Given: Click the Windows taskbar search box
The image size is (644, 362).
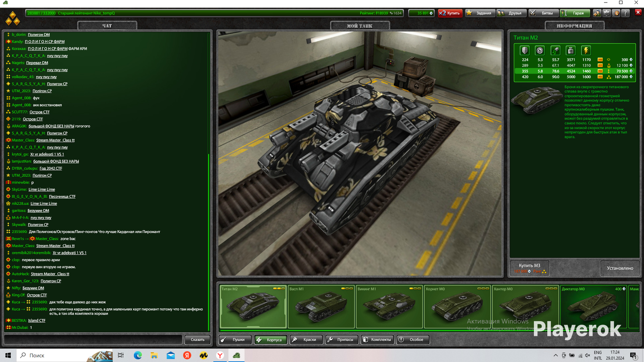Looking at the screenshot, I should (64, 355).
